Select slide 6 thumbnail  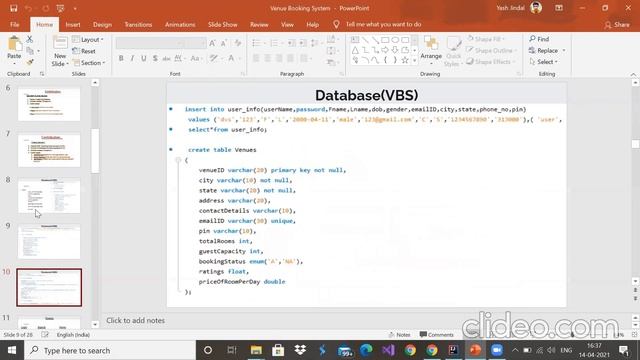49,104
